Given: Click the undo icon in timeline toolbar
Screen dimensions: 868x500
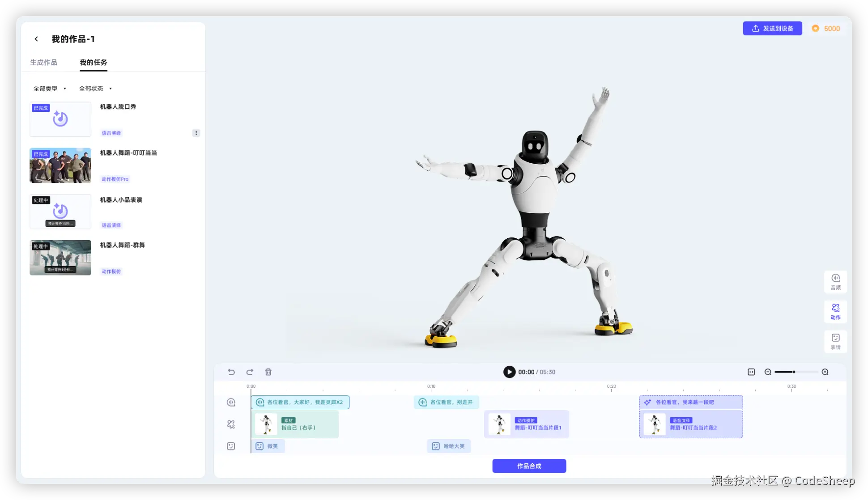Looking at the screenshot, I should [x=231, y=372].
